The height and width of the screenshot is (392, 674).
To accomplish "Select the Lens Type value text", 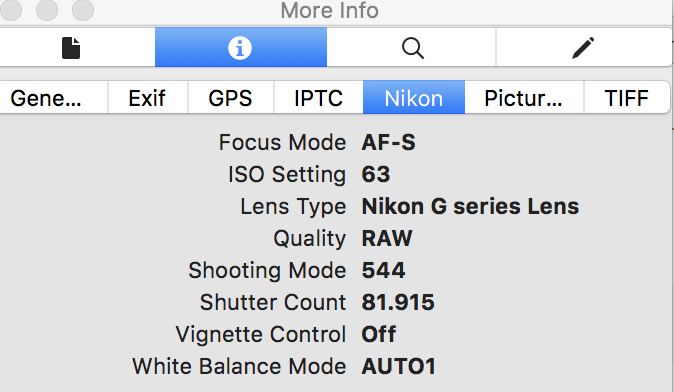I will 470,206.
